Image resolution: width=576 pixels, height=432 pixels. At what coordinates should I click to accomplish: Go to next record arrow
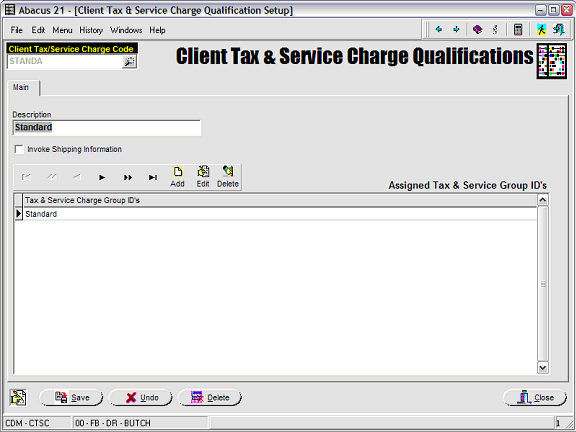click(102, 177)
